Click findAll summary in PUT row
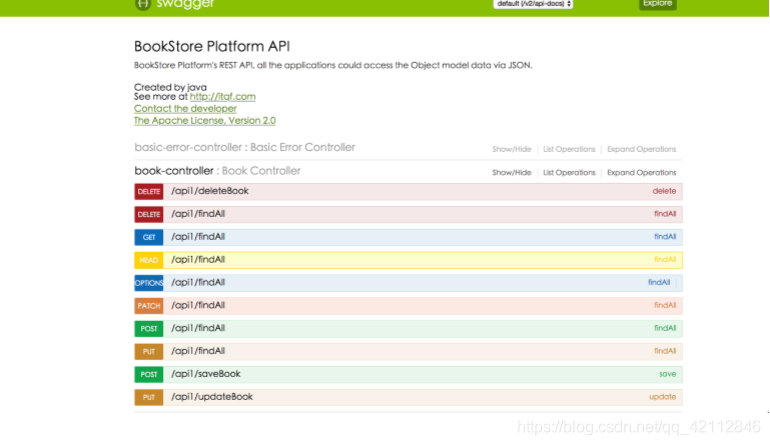Screen dimensions: 770x445 [665, 351]
